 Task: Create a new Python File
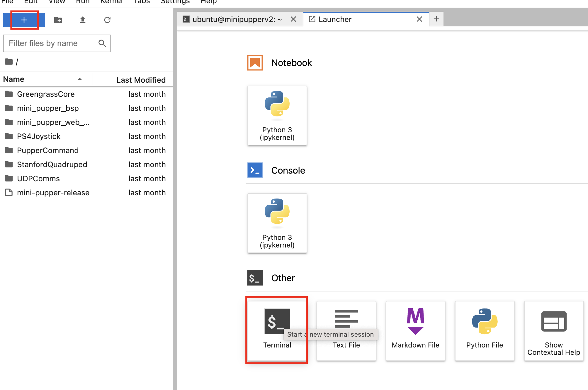point(485,331)
